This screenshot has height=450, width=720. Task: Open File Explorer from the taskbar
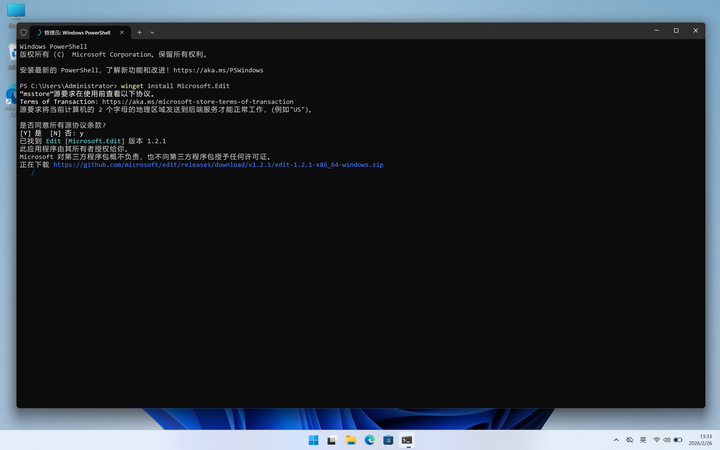tap(351, 440)
